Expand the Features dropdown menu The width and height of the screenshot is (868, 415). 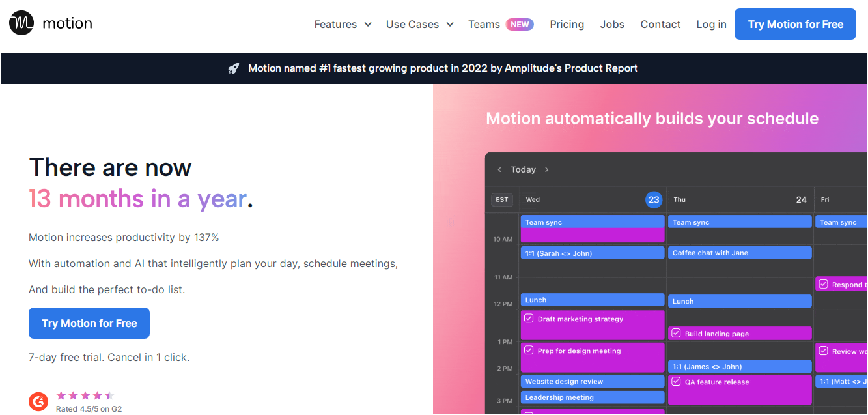(x=343, y=24)
